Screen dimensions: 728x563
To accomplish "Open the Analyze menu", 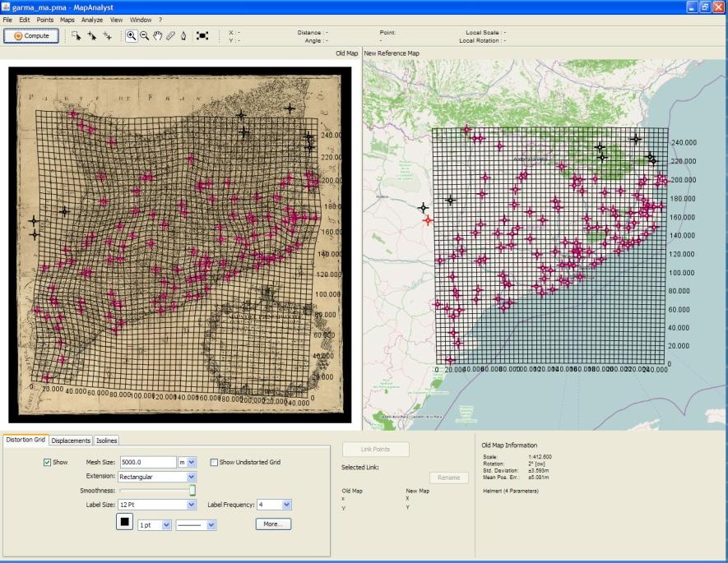I will (92, 20).
